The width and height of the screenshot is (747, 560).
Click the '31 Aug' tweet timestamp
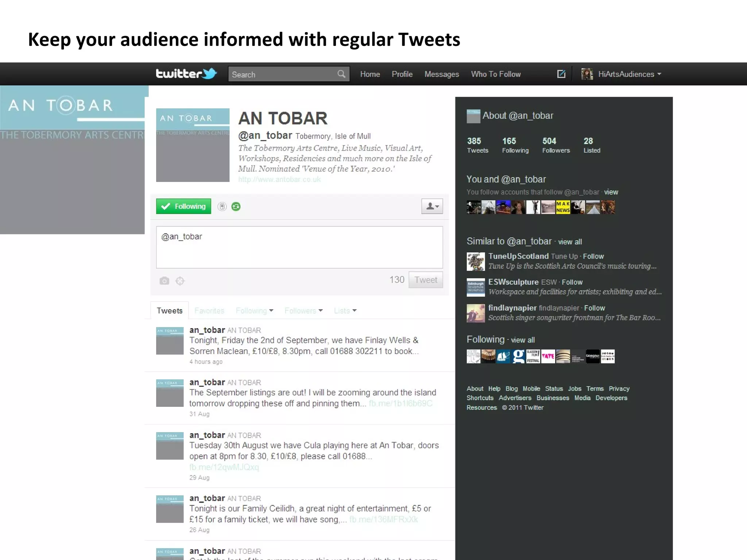click(x=199, y=414)
